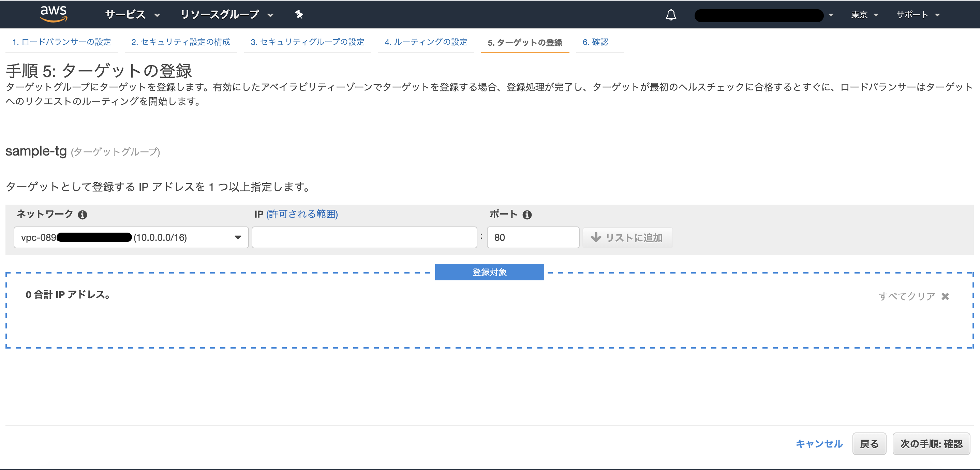Open the 東京 region dropdown
Screen dimensions: 980x470
864,14
